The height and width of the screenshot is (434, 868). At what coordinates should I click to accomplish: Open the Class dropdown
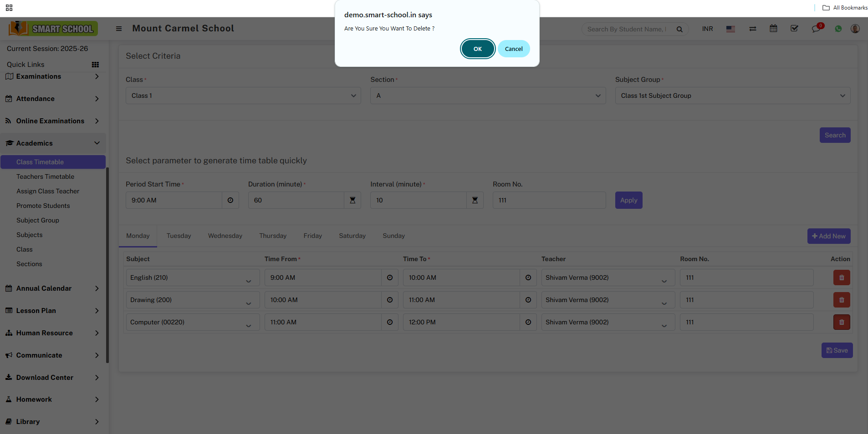243,96
